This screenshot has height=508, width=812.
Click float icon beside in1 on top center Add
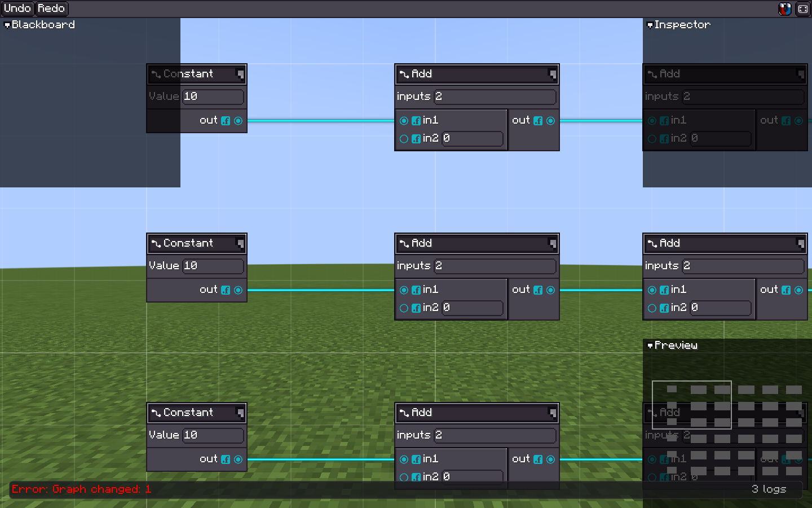tap(416, 121)
